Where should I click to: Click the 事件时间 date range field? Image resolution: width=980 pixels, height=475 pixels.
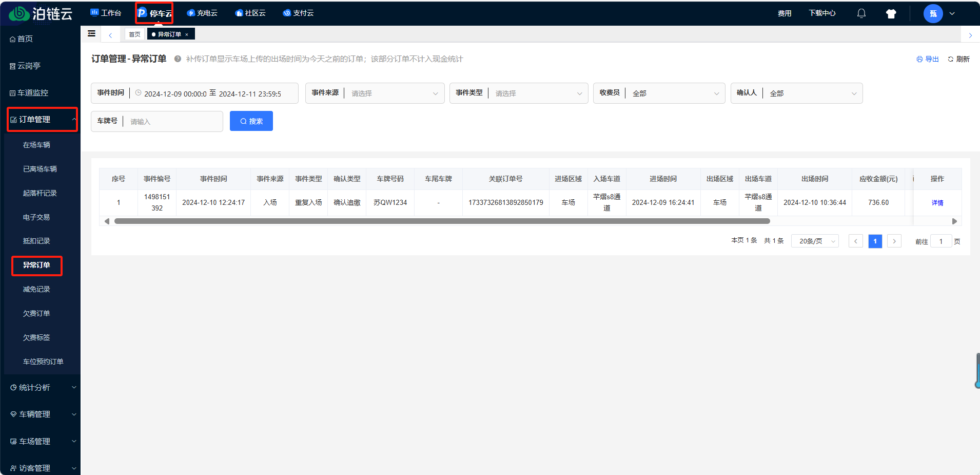coord(194,93)
